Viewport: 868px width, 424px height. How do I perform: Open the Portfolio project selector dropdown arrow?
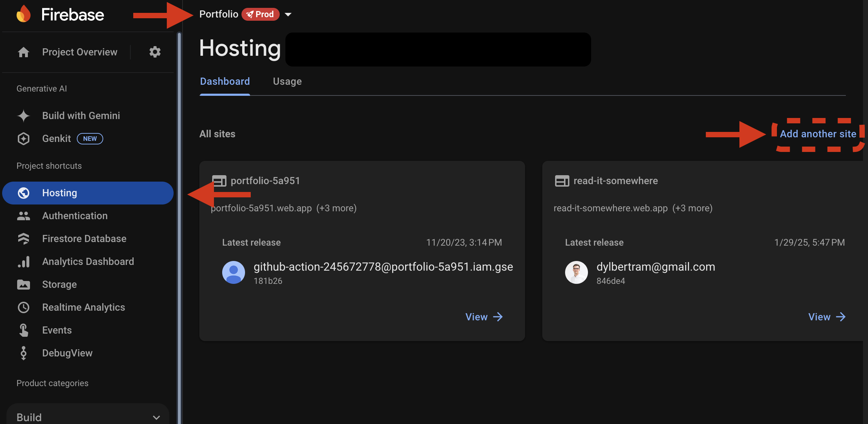pos(288,15)
